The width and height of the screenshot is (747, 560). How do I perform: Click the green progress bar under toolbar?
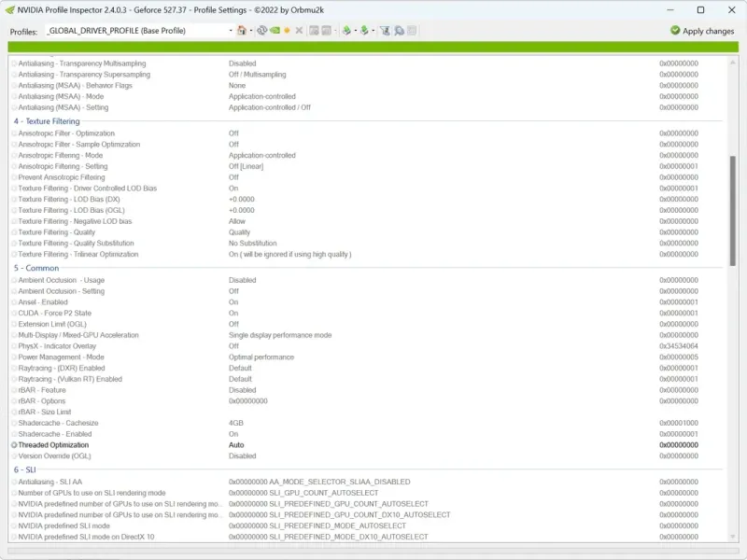(373, 47)
